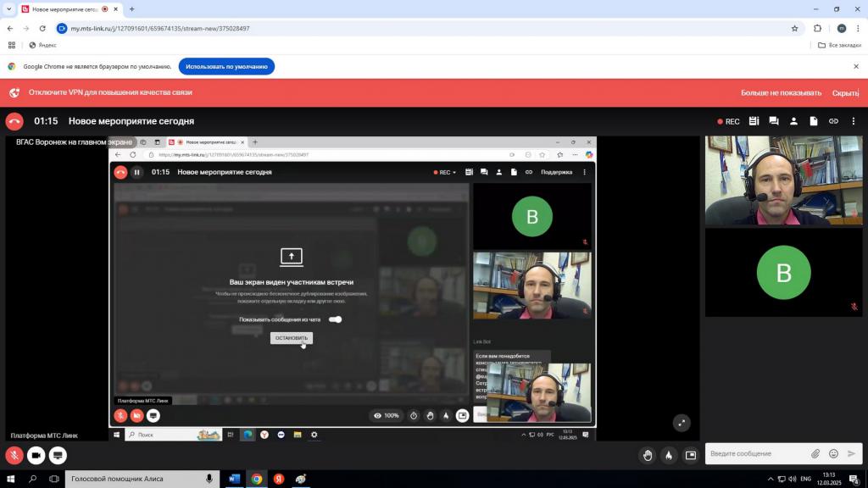Click "Использовать по умолчанию" button

(x=226, y=66)
